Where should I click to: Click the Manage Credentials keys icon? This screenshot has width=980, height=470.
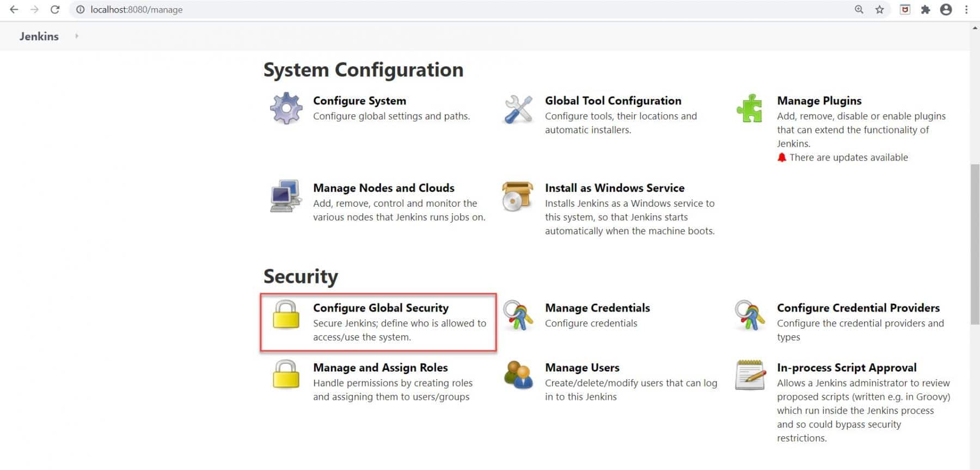pos(518,316)
